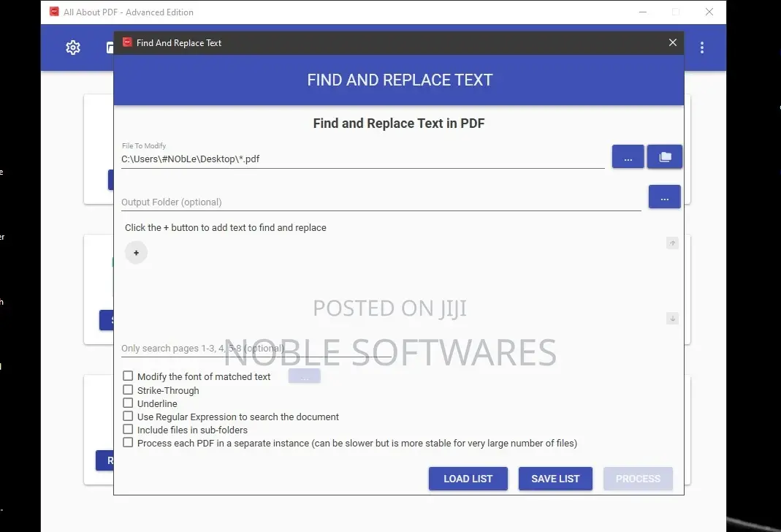Viewport: 781px width, 532px height.
Task: Close the All About PDF window
Action: click(709, 12)
